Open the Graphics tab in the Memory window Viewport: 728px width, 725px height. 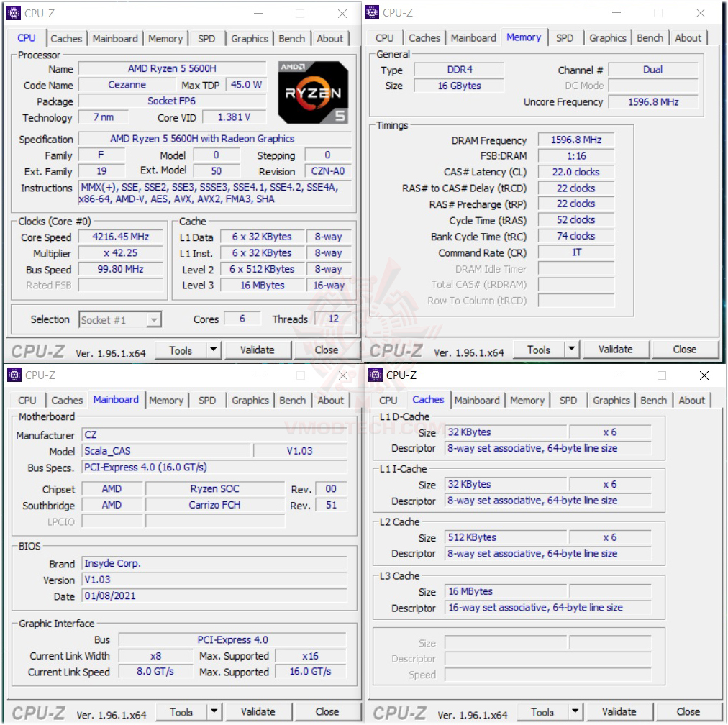608,37
